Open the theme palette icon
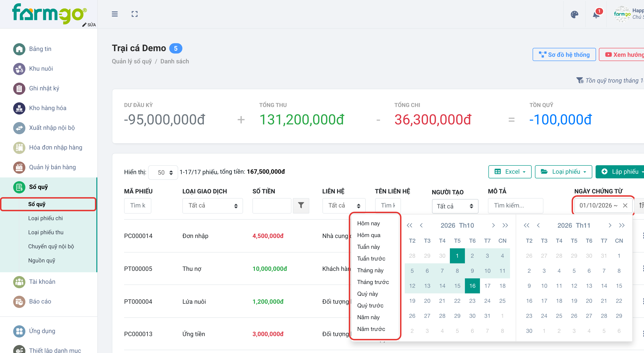 tap(574, 15)
